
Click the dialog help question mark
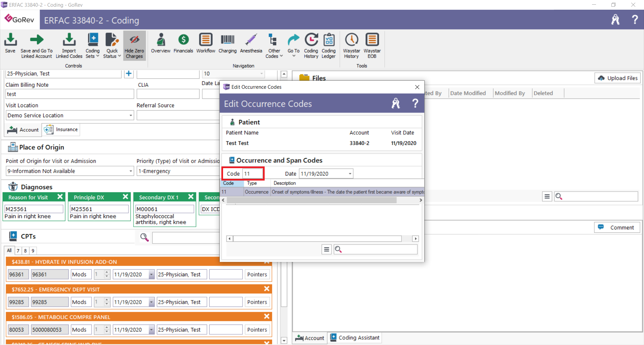tap(415, 103)
